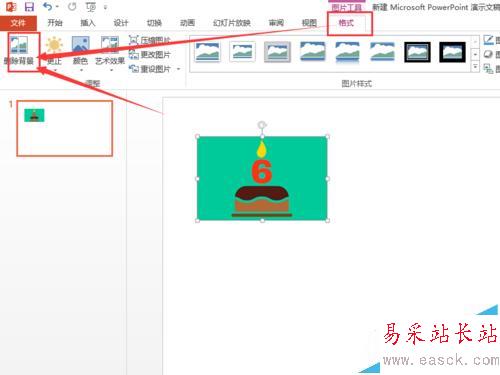Expand the Color dropdown arrow below 颜色
The image size is (500, 375).
click(x=81, y=70)
